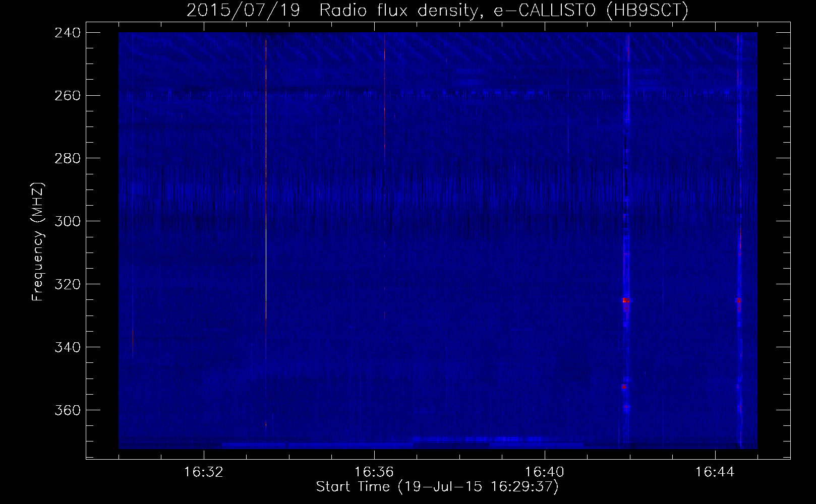Viewport: 816px width, 504px height.
Task: Click the 16:36 time tick label
Action: click(374, 472)
